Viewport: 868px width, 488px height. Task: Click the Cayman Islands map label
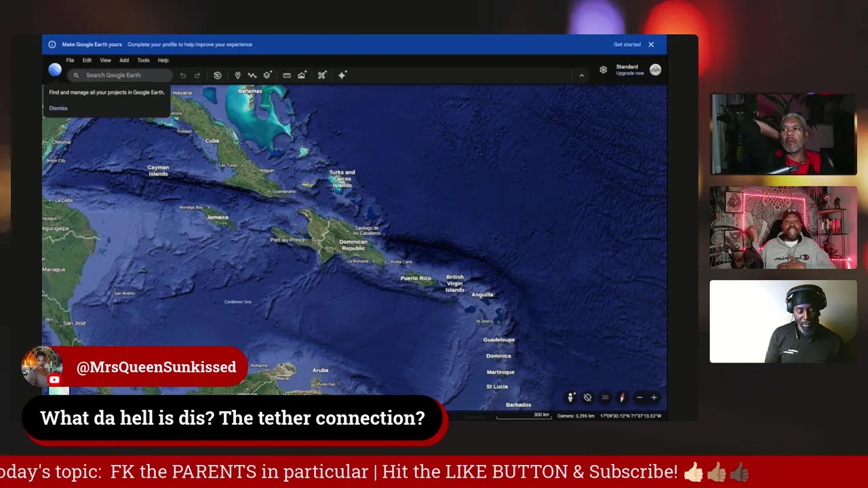click(158, 170)
